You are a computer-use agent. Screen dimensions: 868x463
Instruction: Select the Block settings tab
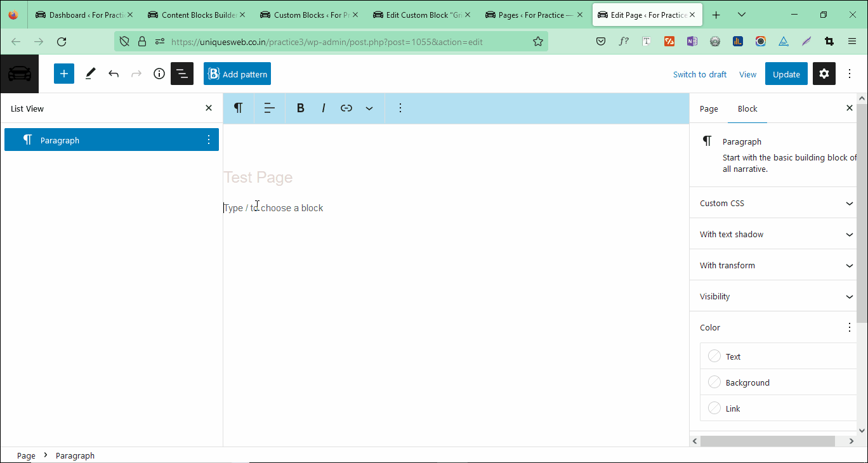pos(747,108)
